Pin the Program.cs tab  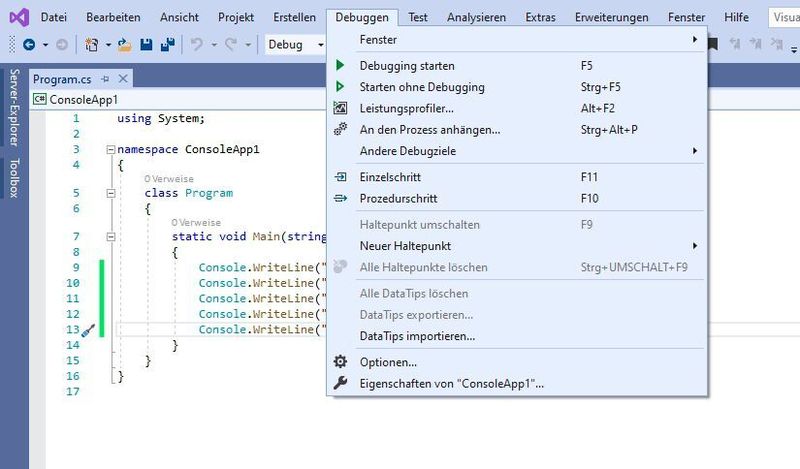[105, 79]
